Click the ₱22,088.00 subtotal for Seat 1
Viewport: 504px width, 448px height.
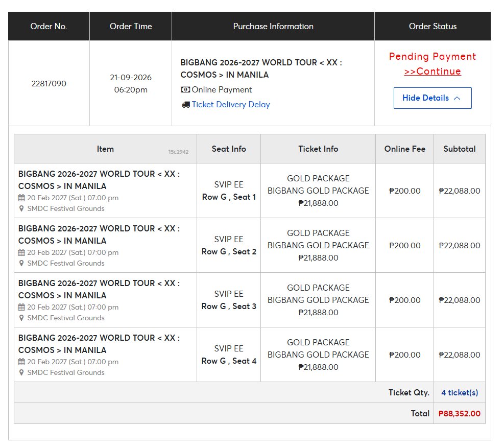tap(460, 191)
